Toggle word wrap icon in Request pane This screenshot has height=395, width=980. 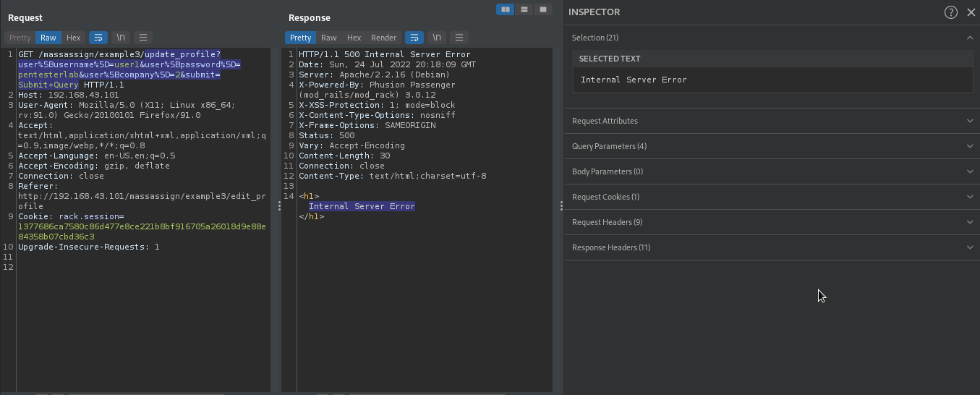(98, 38)
